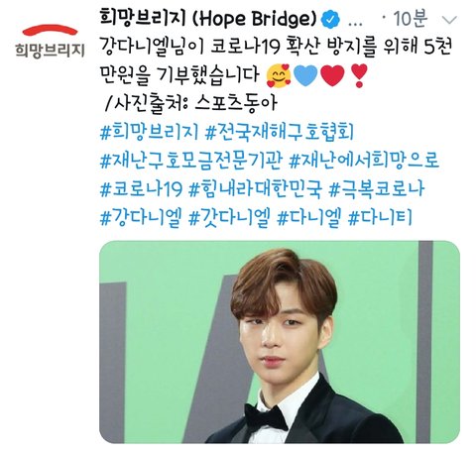Open hashtag #강다니엘
The height and width of the screenshot is (453, 476).
coord(141,218)
